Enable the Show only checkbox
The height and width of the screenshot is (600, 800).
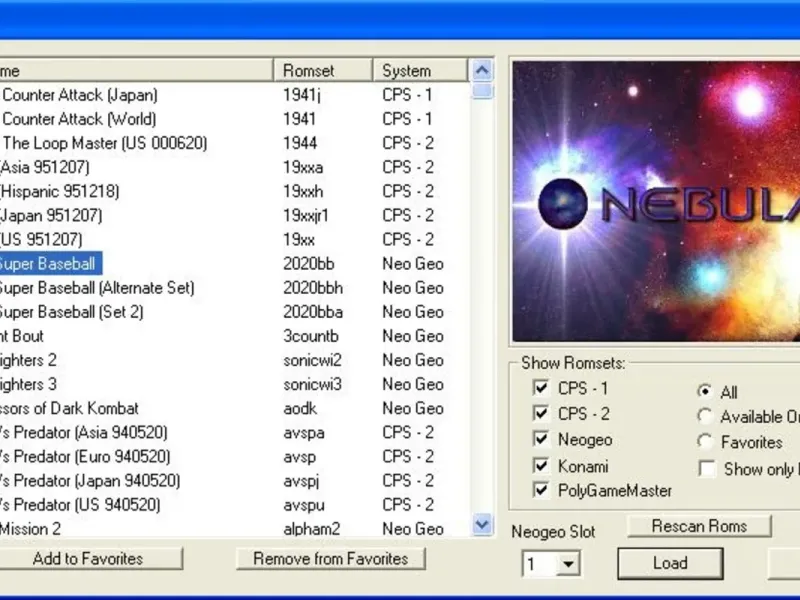[707, 468]
